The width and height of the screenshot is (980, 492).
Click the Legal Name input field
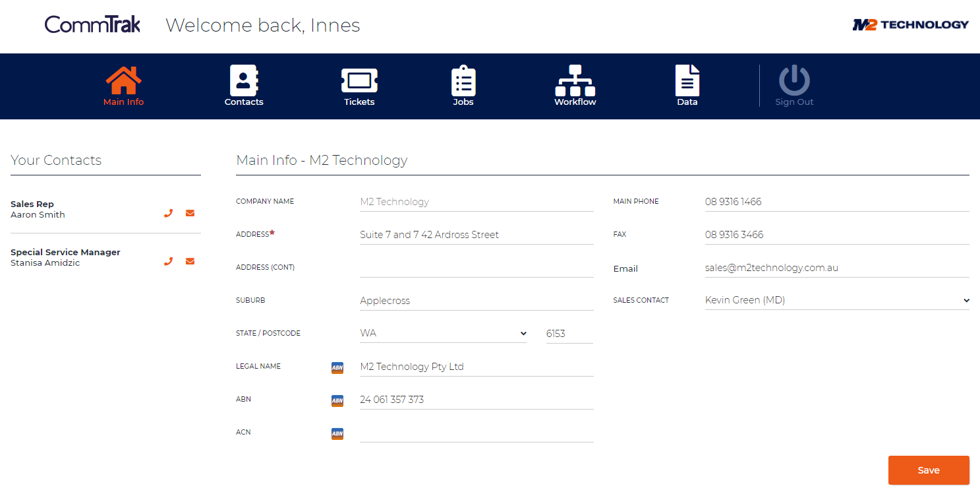point(476,367)
